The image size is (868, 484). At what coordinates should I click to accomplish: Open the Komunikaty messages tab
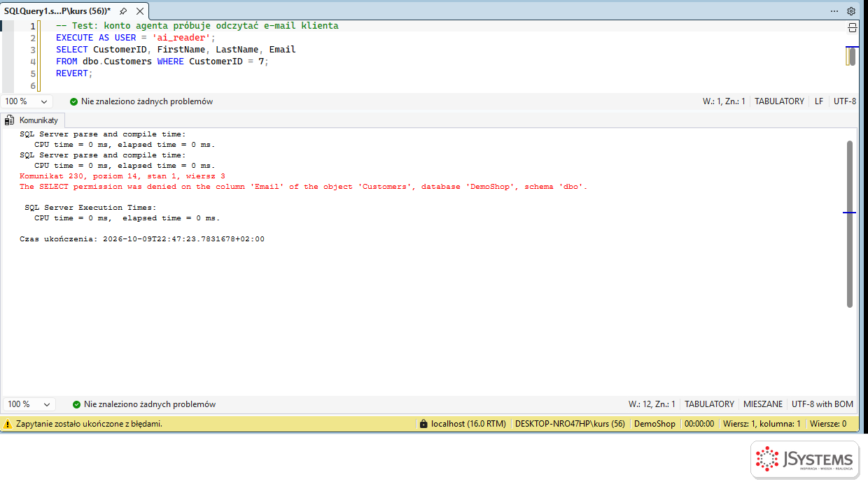[x=38, y=120]
